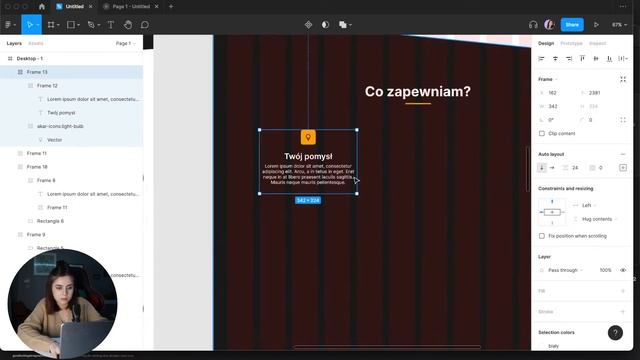
Task: Click the X position field 162
Action: point(558,93)
